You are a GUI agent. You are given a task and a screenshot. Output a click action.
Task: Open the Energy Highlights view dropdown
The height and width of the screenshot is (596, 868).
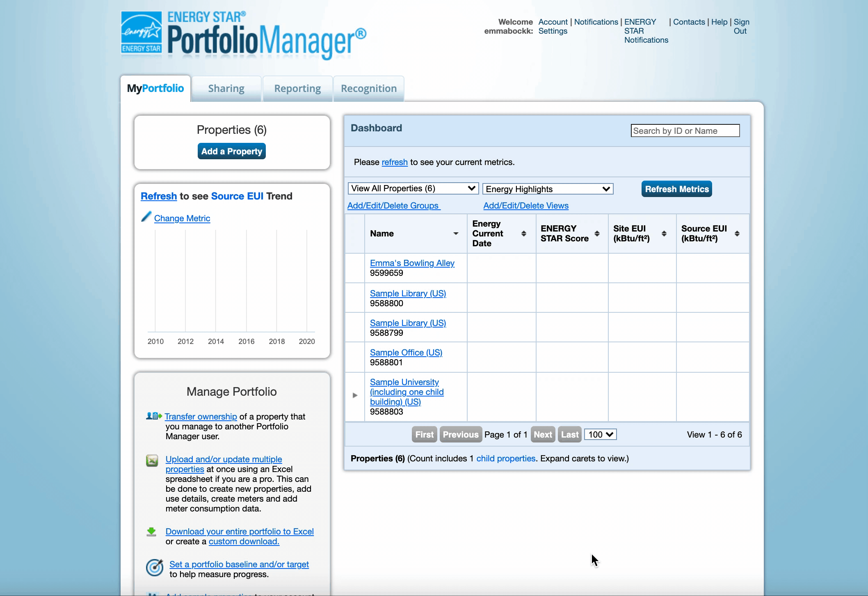tap(548, 189)
